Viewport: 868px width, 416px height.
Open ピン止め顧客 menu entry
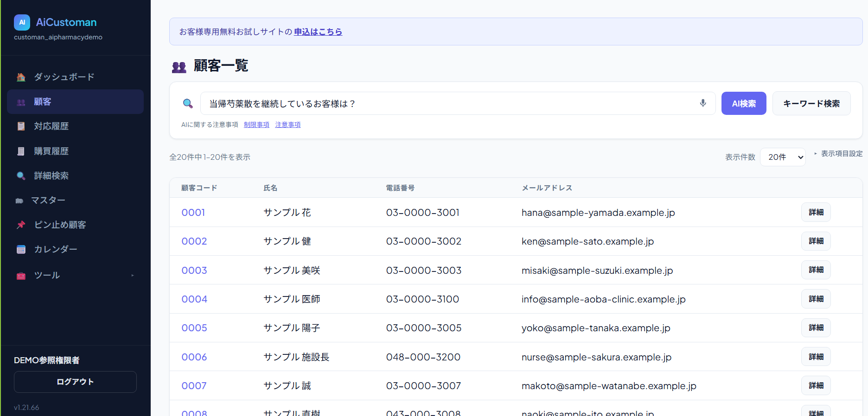[x=75, y=225]
